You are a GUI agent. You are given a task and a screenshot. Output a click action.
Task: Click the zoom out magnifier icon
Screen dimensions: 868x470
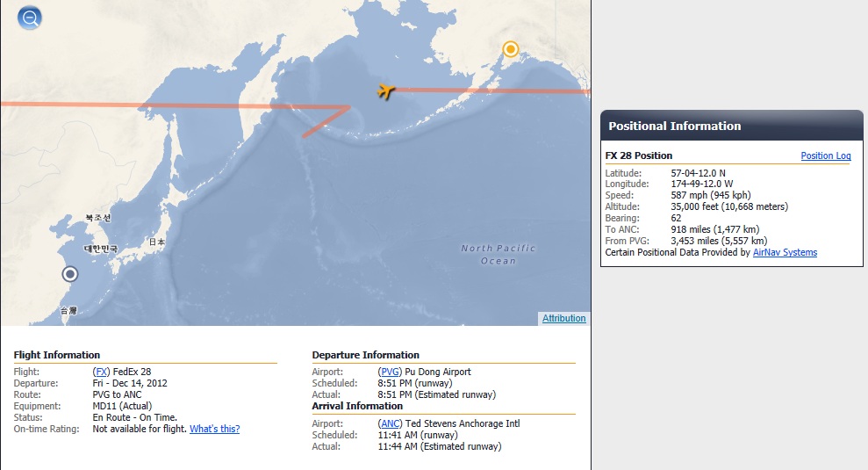(30, 18)
